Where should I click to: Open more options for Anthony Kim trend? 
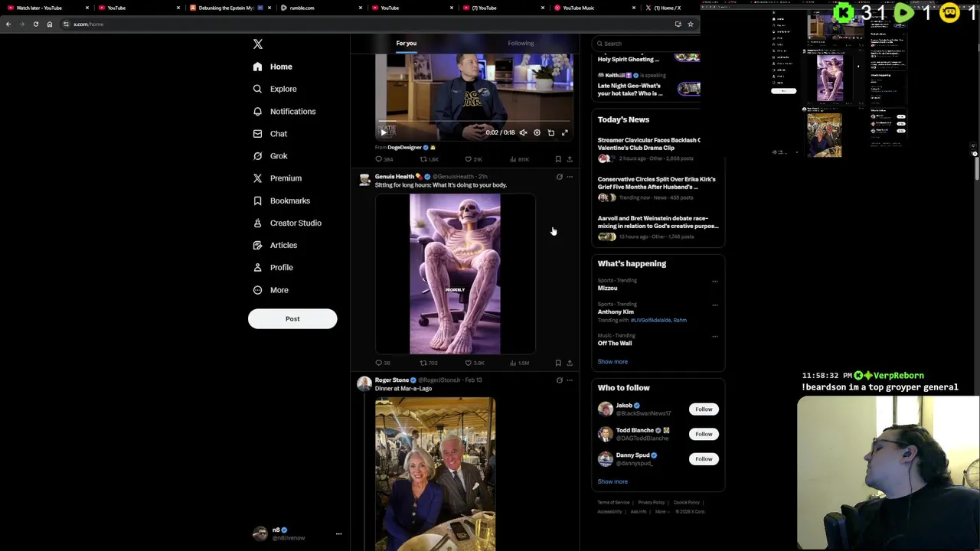[715, 305]
